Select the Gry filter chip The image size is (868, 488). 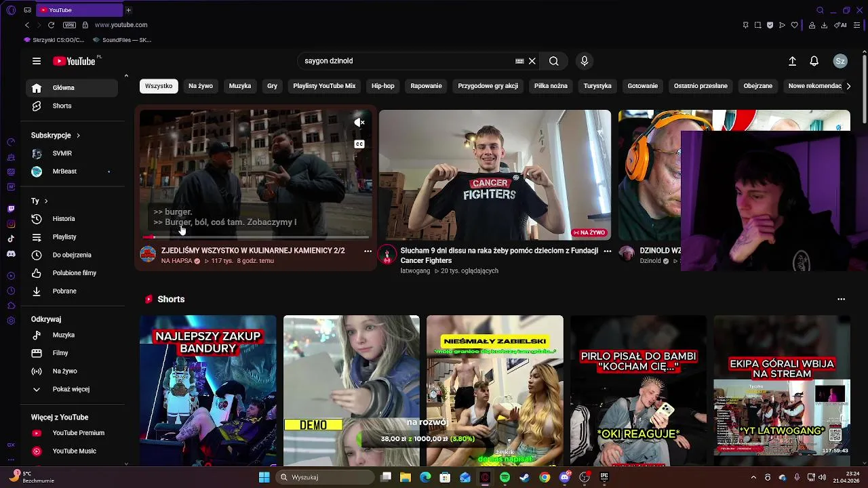point(272,86)
